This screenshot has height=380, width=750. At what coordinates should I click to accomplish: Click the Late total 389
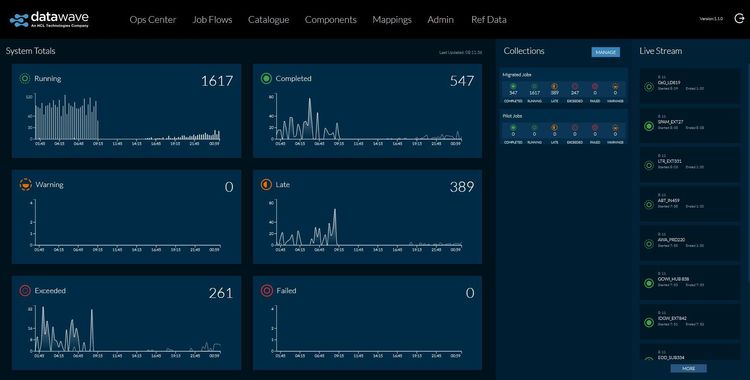pos(462,187)
